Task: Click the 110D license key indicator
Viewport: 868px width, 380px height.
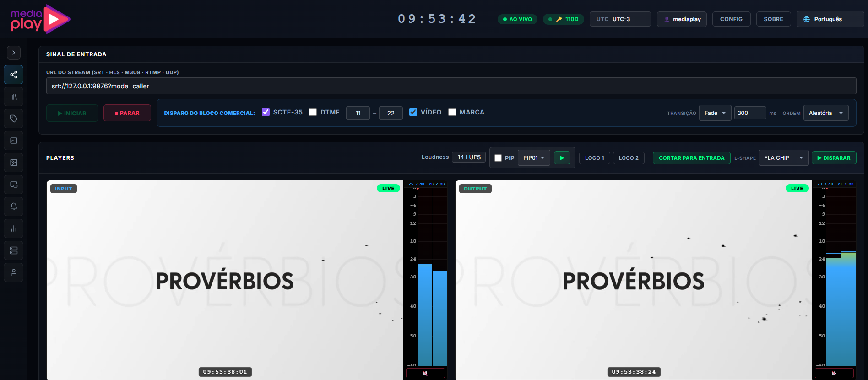Action: point(564,19)
